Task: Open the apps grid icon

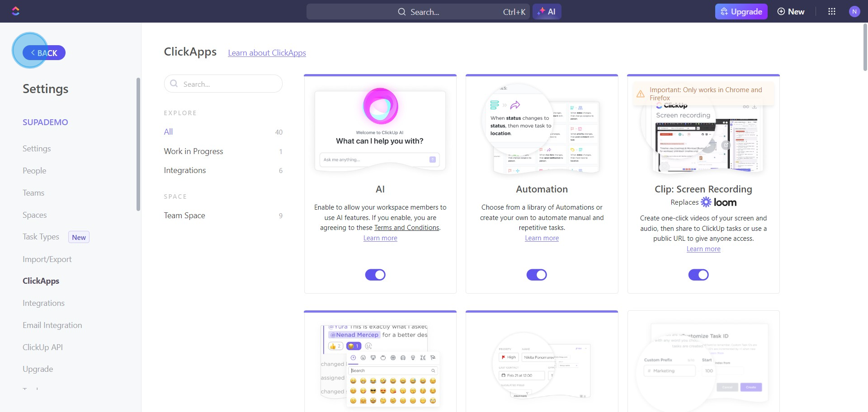Action: [x=832, y=11]
